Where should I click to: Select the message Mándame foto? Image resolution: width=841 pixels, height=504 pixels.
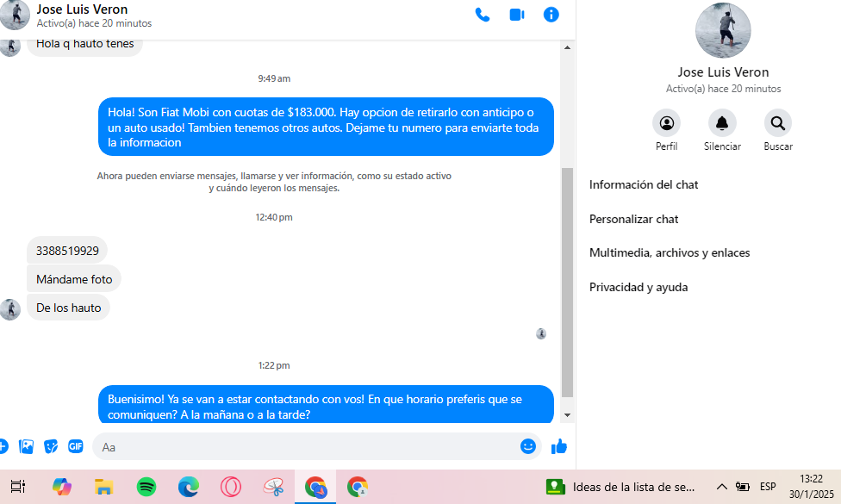pos(74,279)
